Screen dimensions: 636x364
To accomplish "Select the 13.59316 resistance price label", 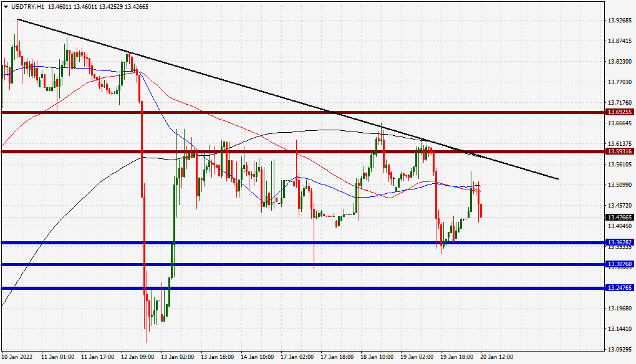I will pyautogui.click(x=619, y=151).
